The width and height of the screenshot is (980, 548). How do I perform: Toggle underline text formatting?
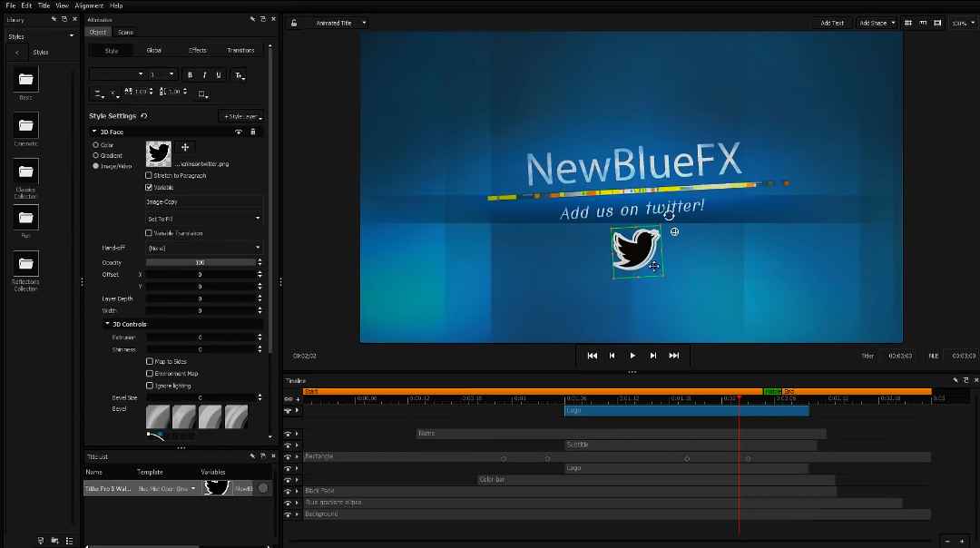pos(218,75)
